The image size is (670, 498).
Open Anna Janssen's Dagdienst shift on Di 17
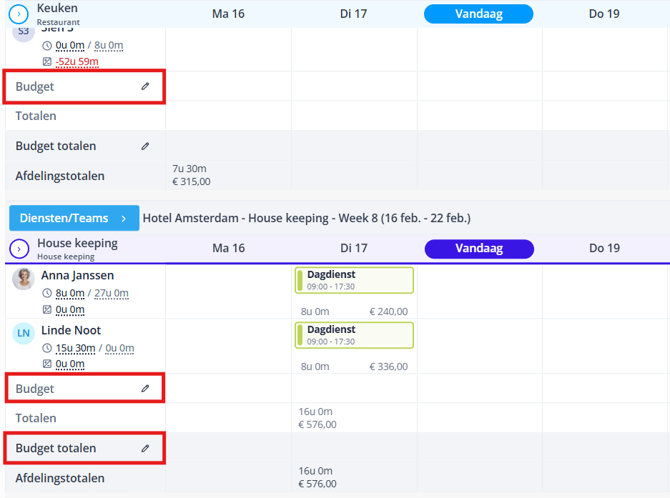tap(354, 280)
